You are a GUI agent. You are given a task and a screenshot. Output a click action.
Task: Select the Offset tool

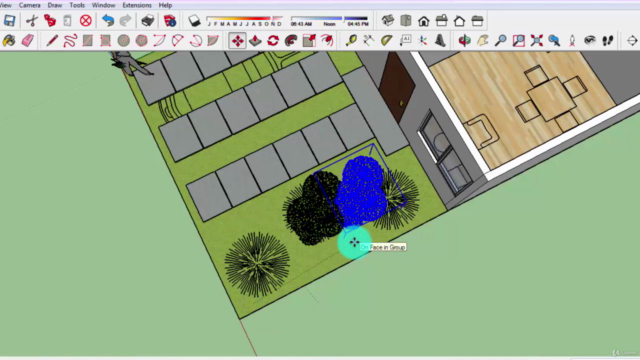point(327,41)
